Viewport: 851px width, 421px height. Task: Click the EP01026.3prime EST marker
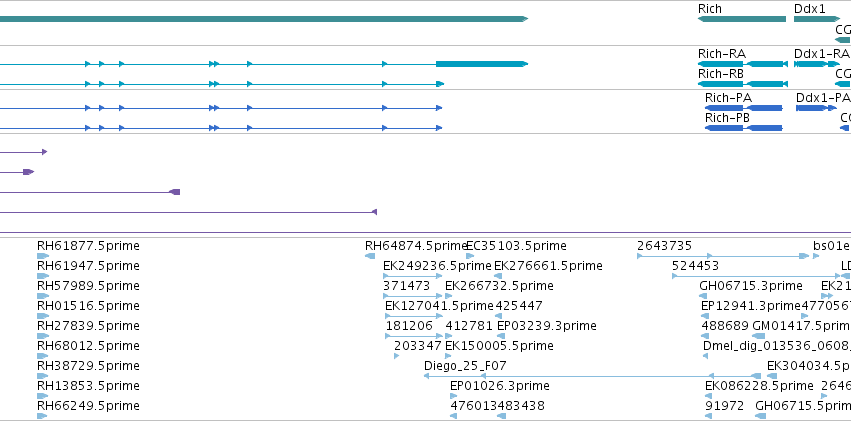pos(454,396)
